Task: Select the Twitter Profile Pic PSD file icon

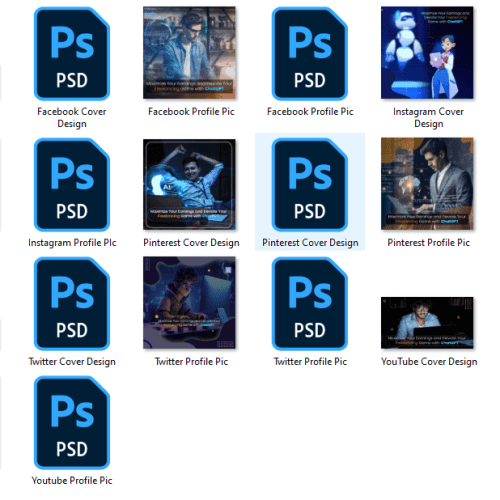Action: tap(310, 303)
